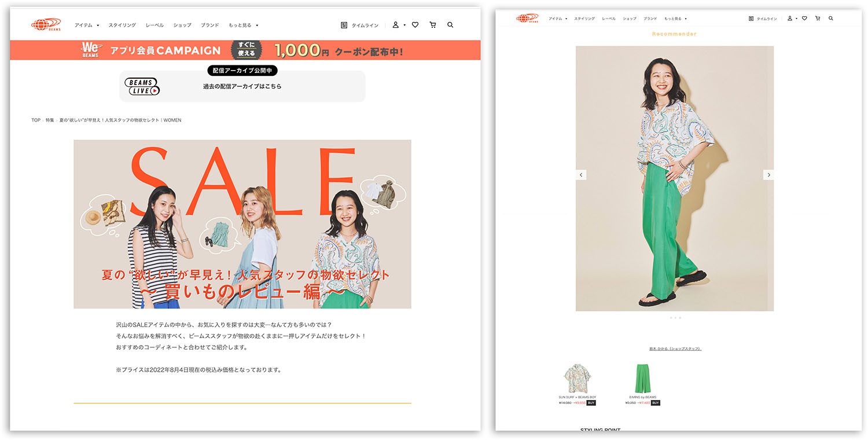Go to previous slide with left arrow

(x=582, y=175)
